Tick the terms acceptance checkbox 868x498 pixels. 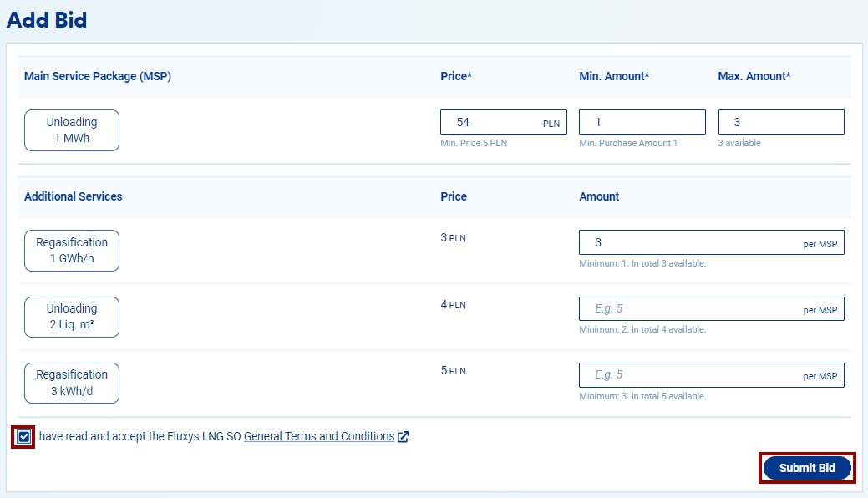[x=23, y=437]
